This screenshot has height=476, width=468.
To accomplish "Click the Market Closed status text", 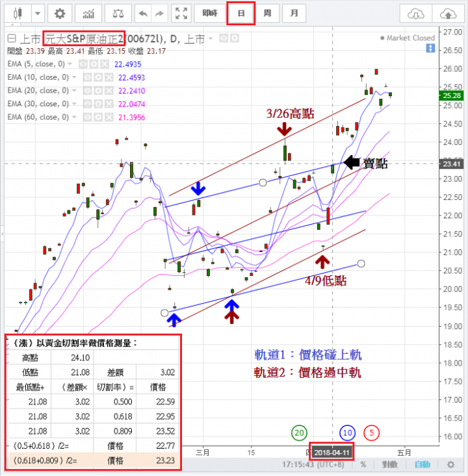I will (x=411, y=38).
